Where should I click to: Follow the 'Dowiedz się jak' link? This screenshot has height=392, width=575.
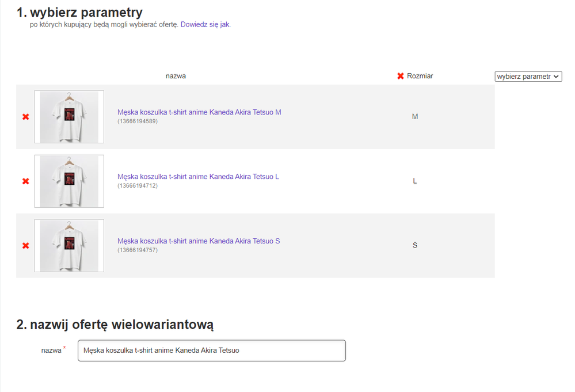pyautogui.click(x=205, y=25)
